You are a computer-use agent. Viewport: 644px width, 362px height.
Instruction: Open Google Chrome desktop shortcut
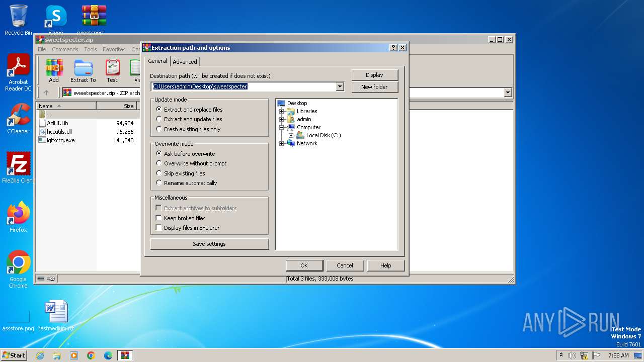(x=18, y=269)
